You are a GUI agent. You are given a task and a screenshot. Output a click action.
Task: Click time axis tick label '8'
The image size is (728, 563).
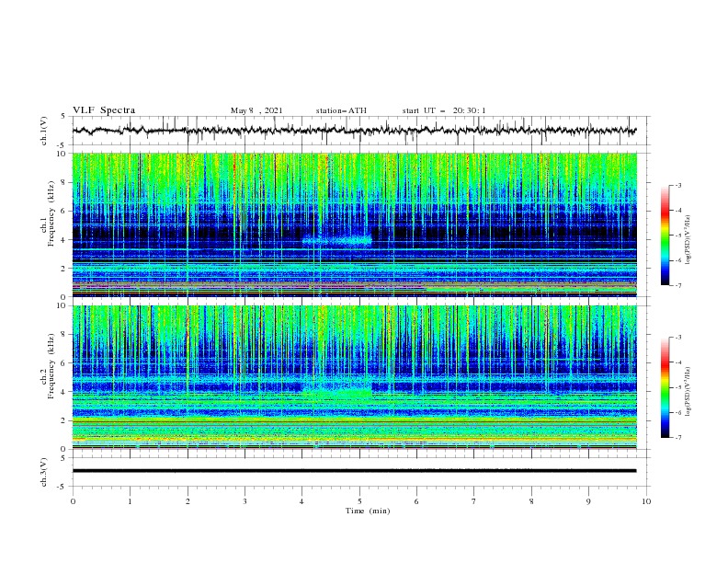coord(531,501)
